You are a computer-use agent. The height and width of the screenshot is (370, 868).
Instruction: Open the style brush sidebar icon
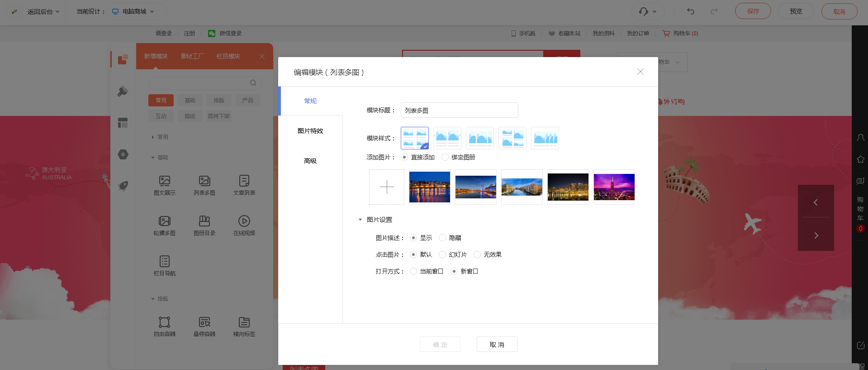point(123,91)
